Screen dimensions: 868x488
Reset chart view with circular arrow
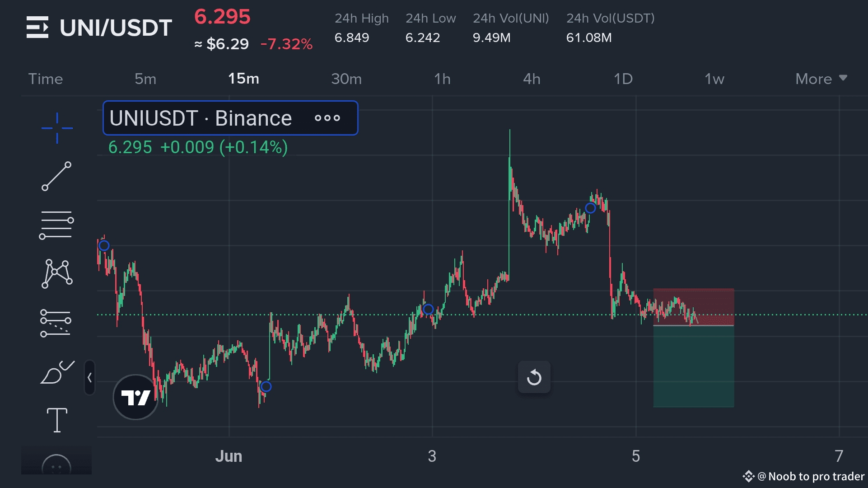pos(534,377)
